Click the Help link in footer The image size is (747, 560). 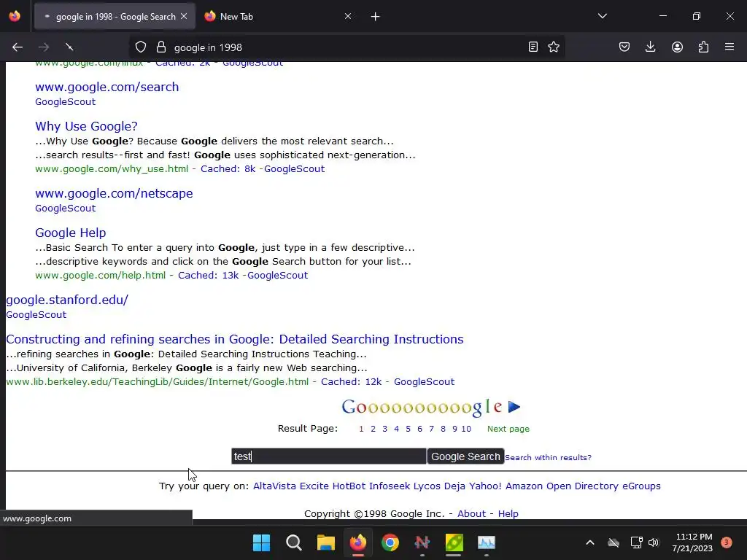click(x=508, y=514)
